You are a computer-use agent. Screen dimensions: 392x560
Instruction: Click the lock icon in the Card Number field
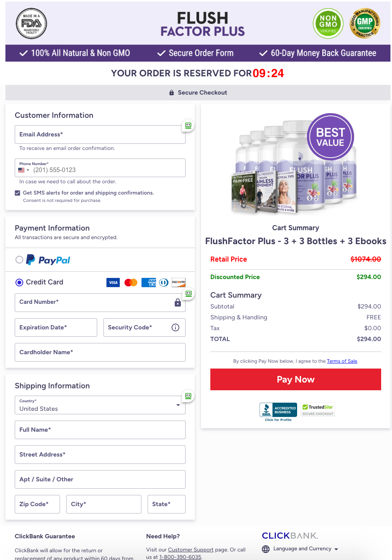pyautogui.click(x=178, y=303)
